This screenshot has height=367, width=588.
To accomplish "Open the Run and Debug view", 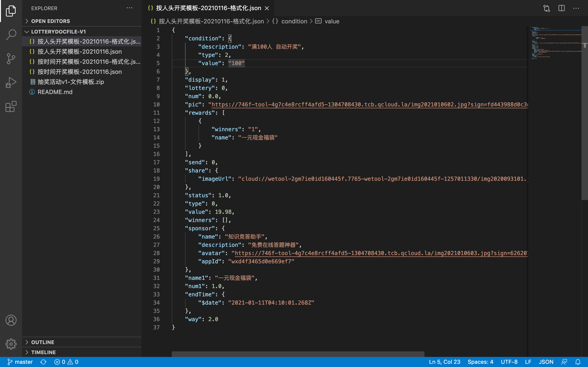I will coord(11,83).
